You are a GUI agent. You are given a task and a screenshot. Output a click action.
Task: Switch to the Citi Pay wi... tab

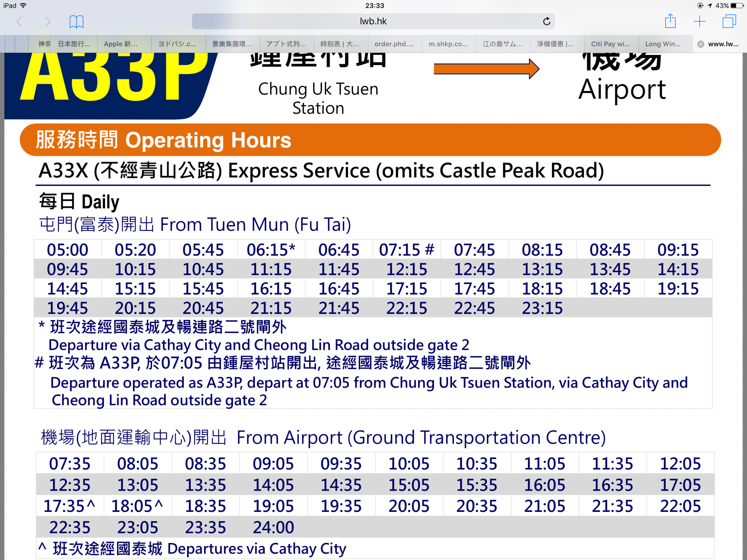pyautogui.click(x=610, y=44)
